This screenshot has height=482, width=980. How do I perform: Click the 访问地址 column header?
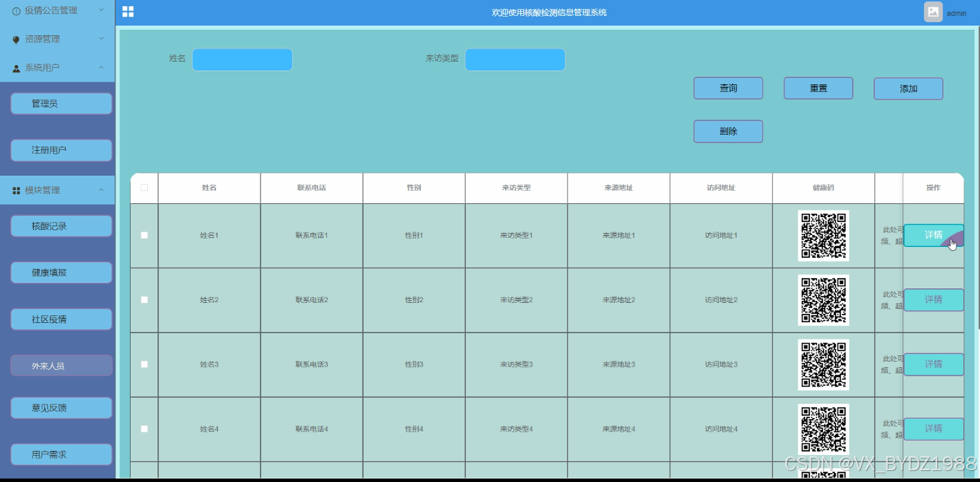(x=721, y=188)
